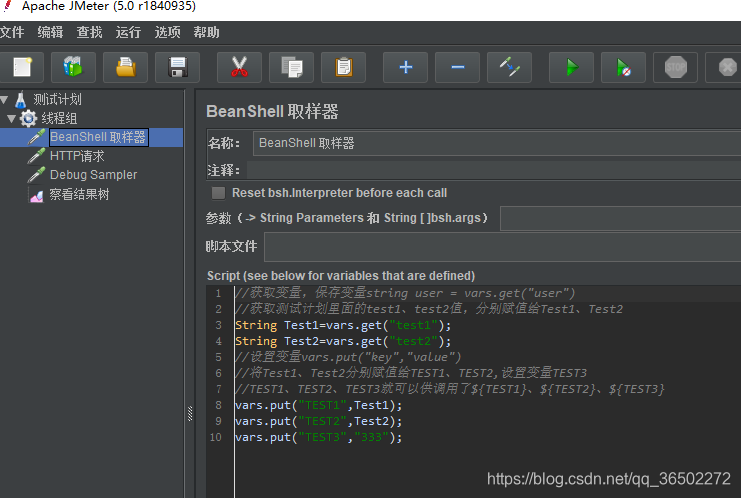Click the pipette icon of HTTP请求

pyautogui.click(x=36, y=156)
